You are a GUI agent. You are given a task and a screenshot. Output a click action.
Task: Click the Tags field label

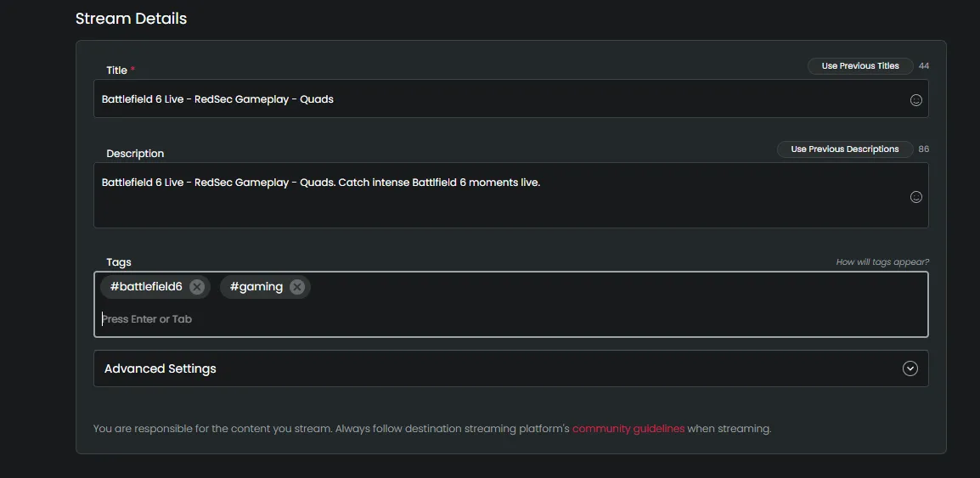coord(119,262)
